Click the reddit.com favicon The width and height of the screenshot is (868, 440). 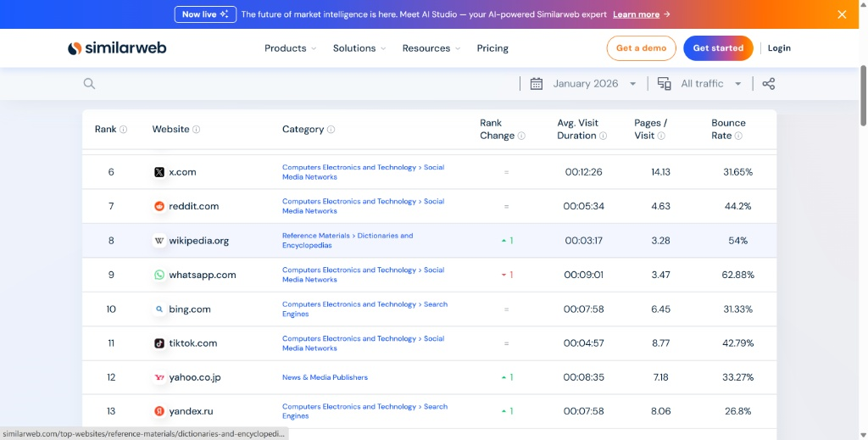tap(159, 207)
